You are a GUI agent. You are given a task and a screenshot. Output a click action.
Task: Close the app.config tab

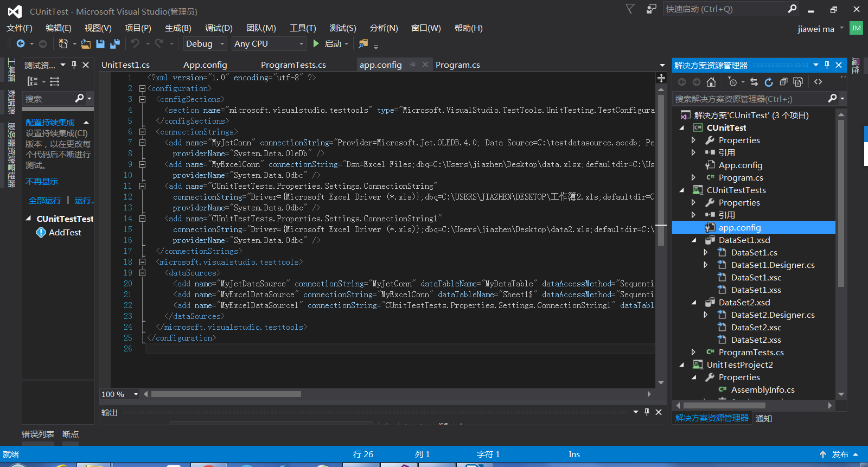[x=425, y=65]
